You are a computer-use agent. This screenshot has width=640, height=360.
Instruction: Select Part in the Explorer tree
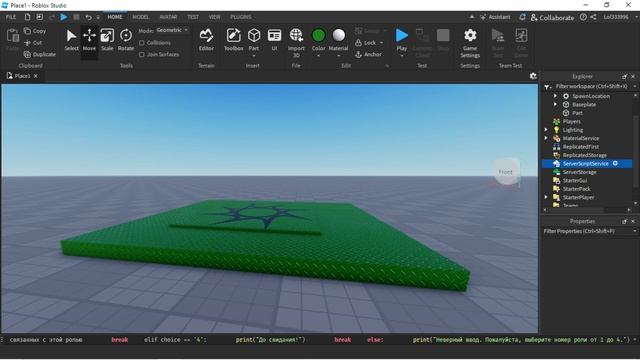tap(577, 113)
